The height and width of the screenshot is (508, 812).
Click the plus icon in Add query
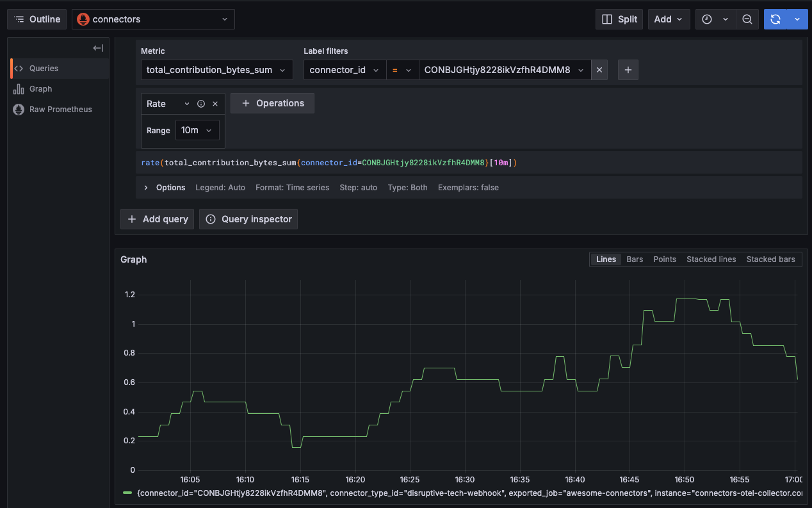(132, 219)
